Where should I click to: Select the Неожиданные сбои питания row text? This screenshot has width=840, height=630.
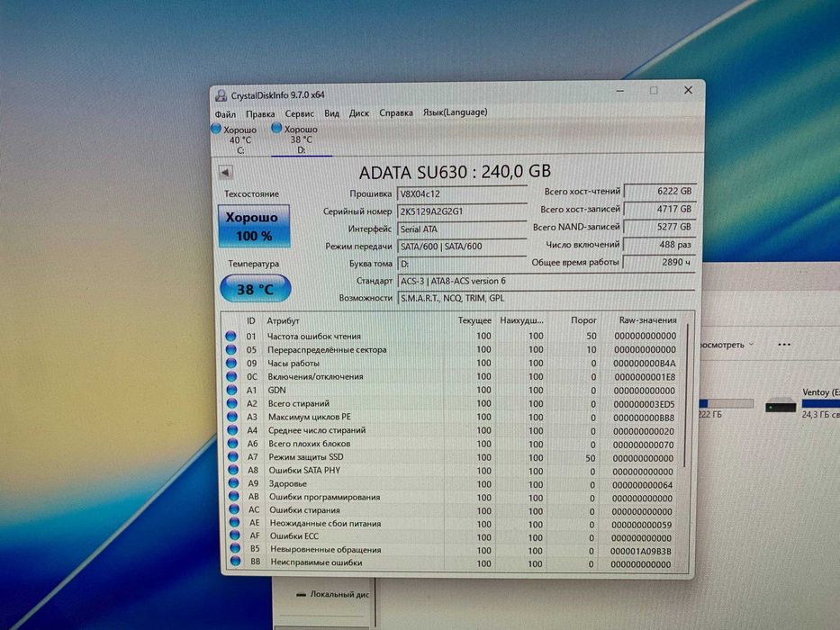pyautogui.click(x=325, y=524)
